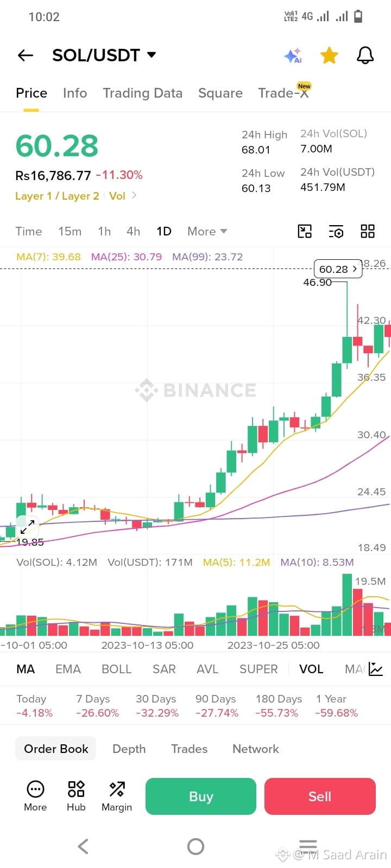Toggle the EMA indicator

[x=68, y=669]
